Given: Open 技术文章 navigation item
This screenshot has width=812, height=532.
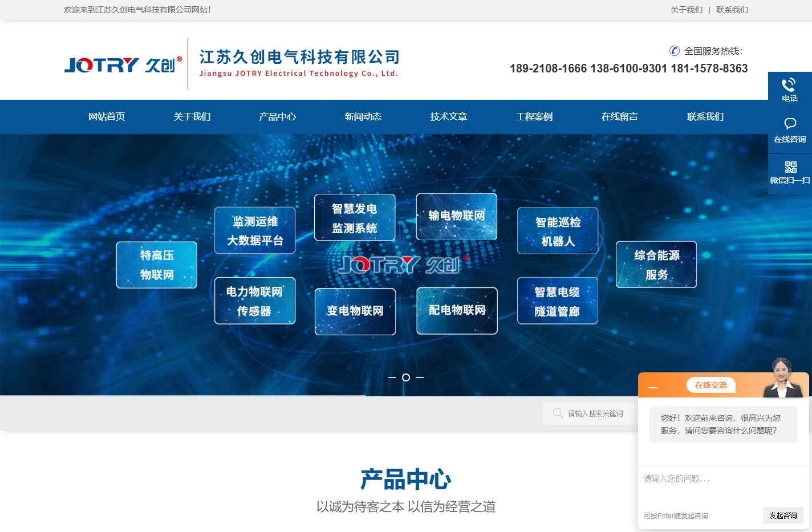Looking at the screenshot, I should 449,117.
